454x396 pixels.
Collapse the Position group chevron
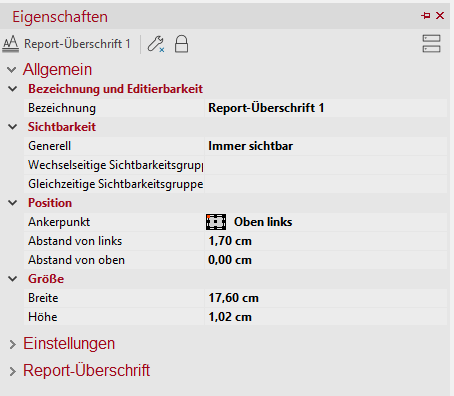click(13, 203)
